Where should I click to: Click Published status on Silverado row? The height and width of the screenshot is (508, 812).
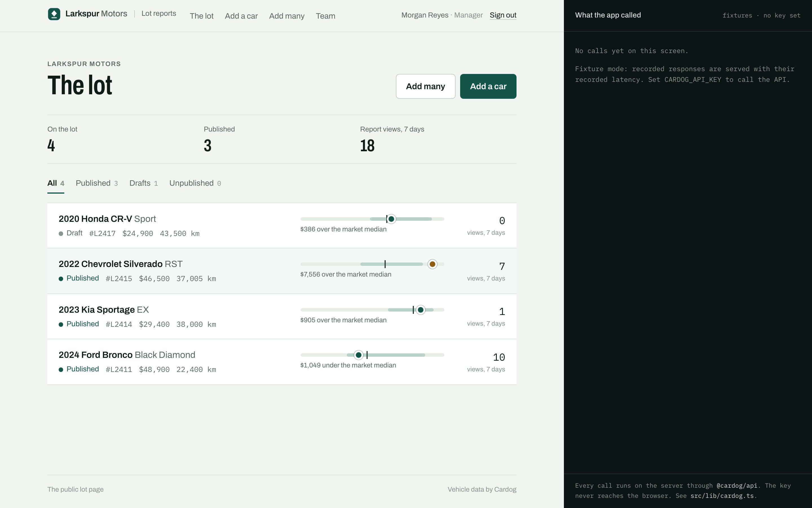point(79,278)
